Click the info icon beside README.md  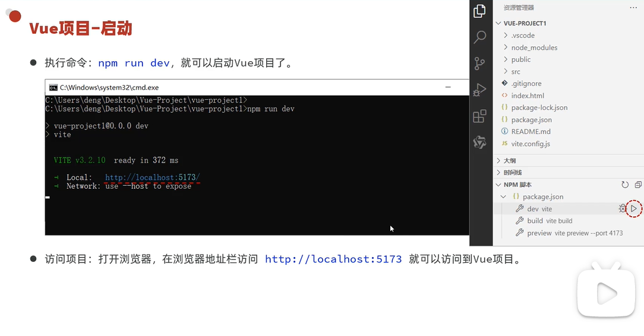tap(504, 131)
